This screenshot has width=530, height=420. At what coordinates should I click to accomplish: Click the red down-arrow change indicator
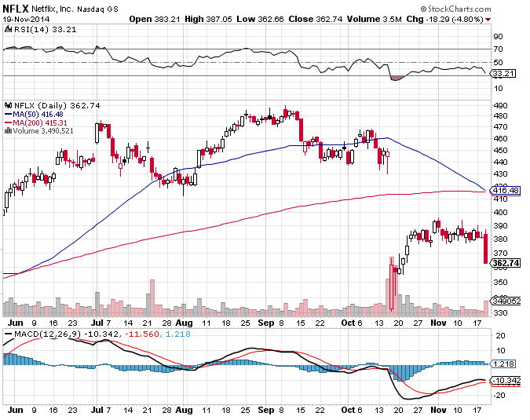click(x=488, y=20)
